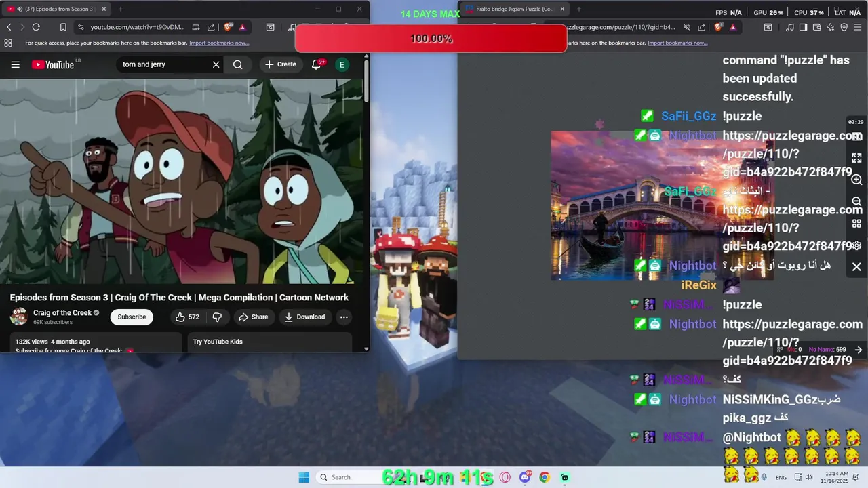Click the YouTube logo

(52, 64)
